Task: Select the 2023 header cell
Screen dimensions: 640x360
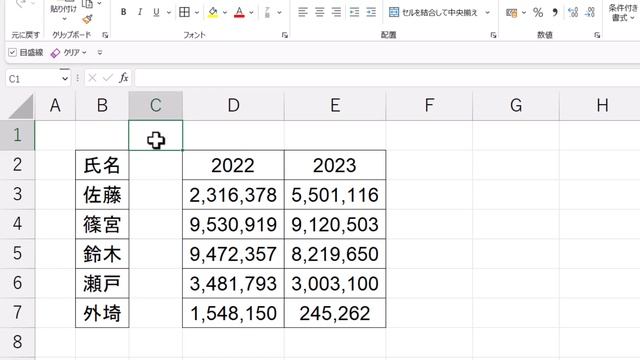Action: click(x=335, y=165)
